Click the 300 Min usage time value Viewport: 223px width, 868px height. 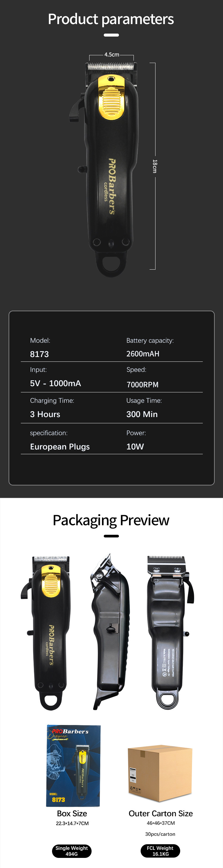142,414
